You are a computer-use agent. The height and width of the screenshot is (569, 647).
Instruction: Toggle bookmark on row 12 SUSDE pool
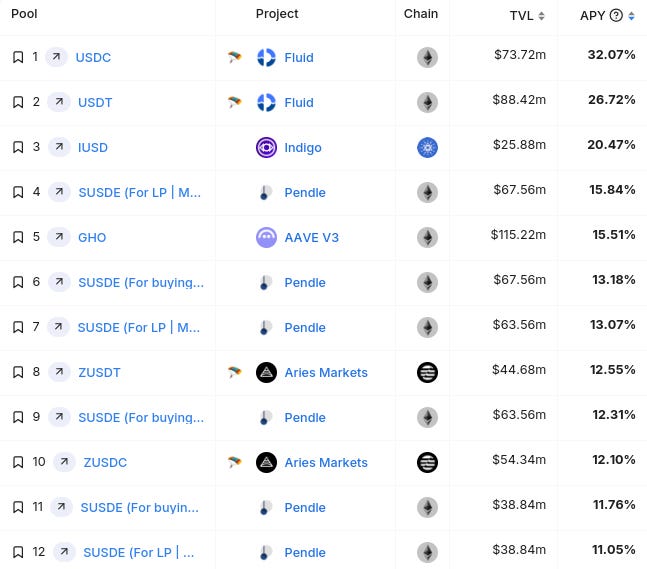click(18, 552)
